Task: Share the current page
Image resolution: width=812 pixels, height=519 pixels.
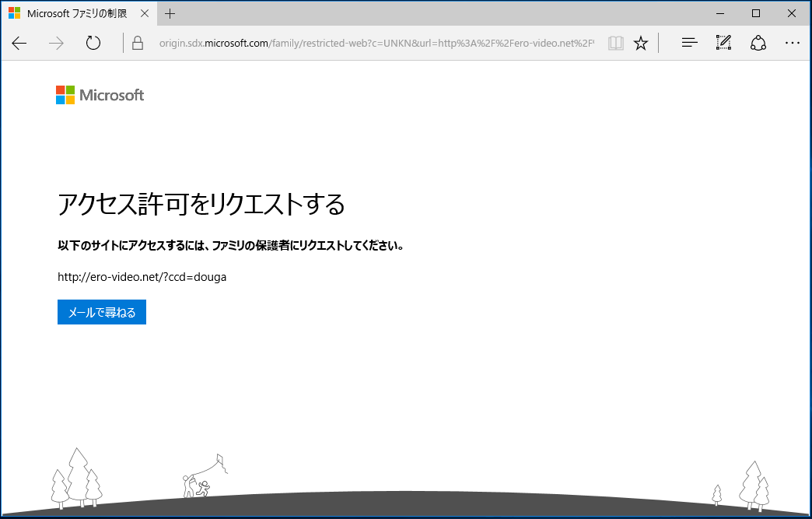Action: tap(758, 43)
